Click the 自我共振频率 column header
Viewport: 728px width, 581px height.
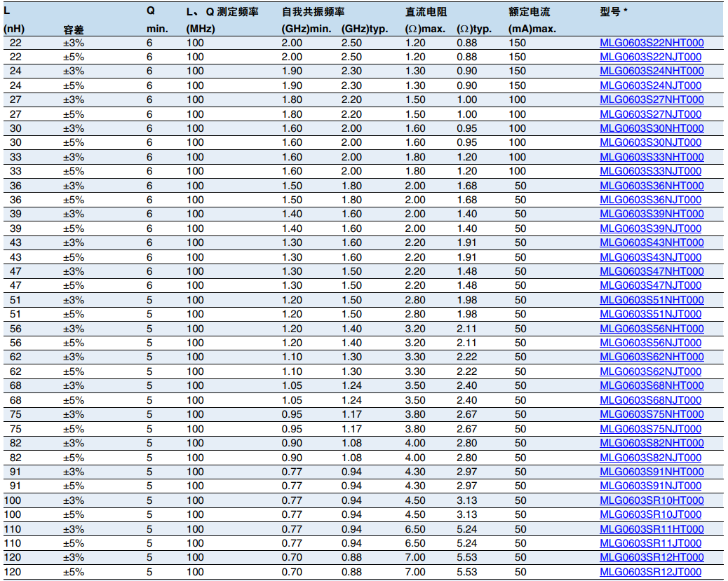click(x=313, y=12)
